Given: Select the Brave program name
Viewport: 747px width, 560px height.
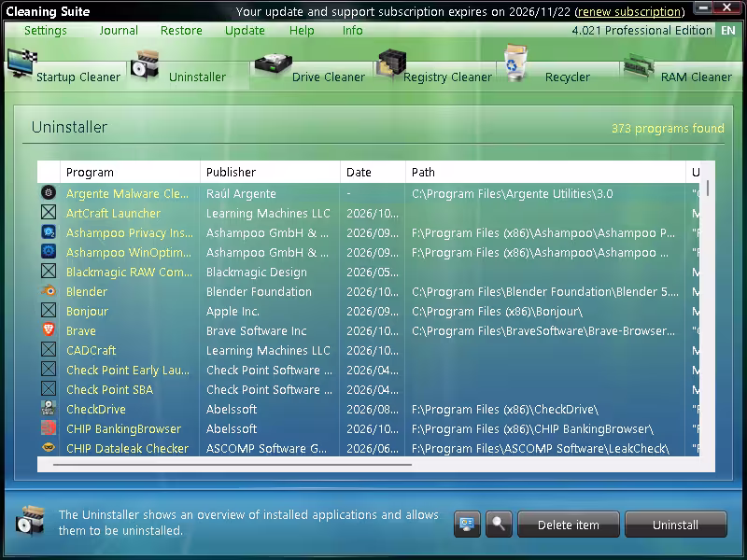Looking at the screenshot, I should pos(81,331).
